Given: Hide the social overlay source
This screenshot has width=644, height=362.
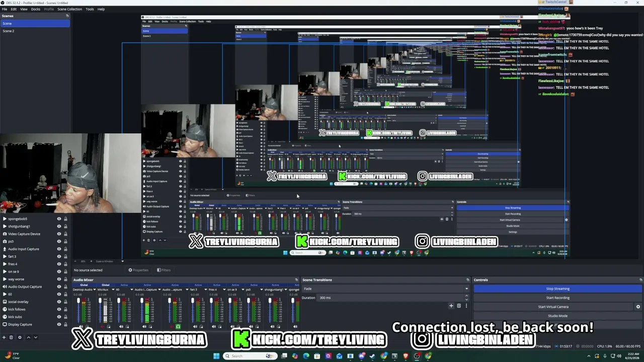Looking at the screenshot, I should (x=59, y=302).
